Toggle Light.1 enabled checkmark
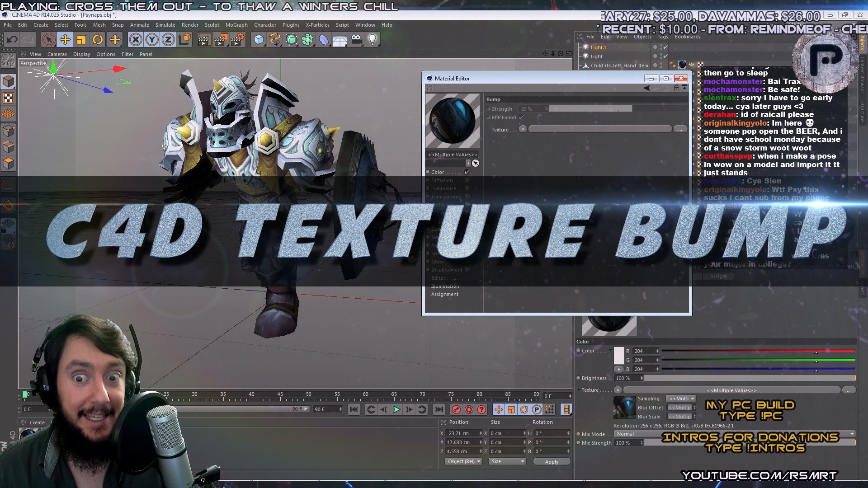Viewport: 868px width, 488px height. [x=665, y=47]
